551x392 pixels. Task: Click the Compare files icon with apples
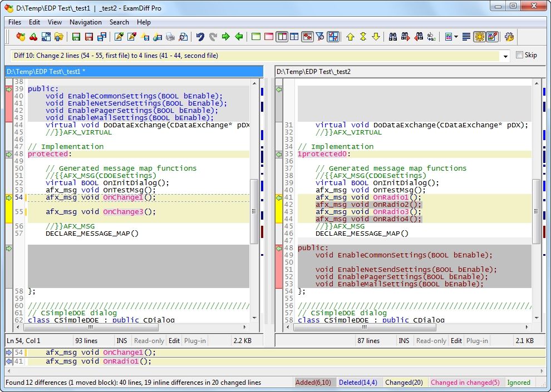tap(21, 37)
